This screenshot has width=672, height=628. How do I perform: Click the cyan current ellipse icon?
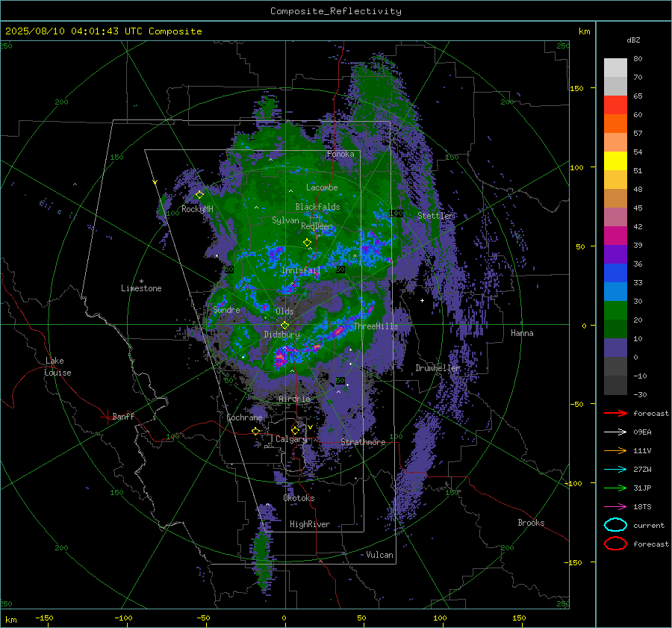(615, 525)
